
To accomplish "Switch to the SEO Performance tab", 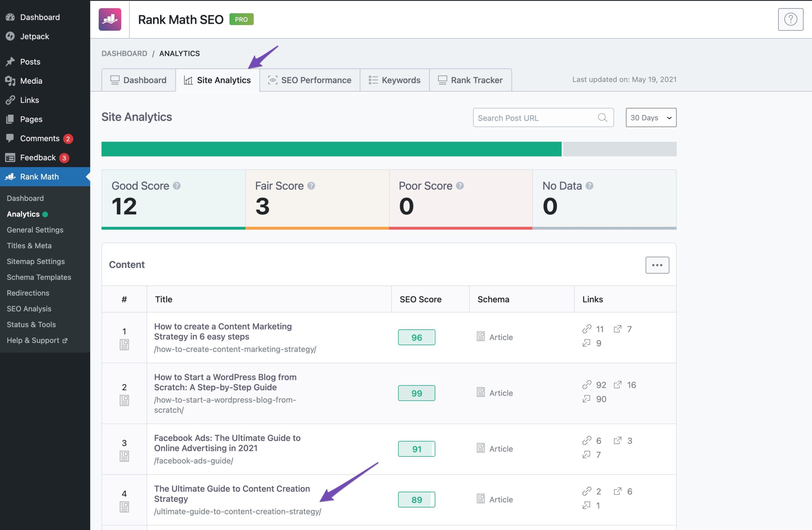I will pyautogui.click(x=310, y=80).
